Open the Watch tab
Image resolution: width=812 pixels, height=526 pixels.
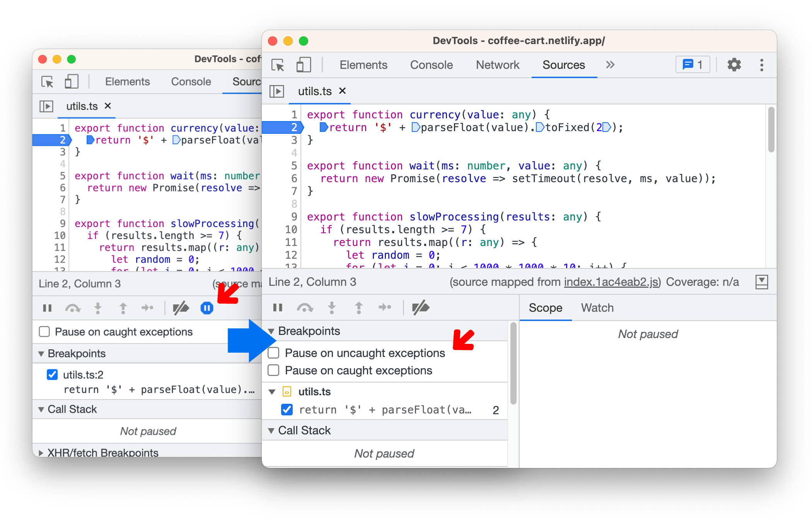click(x=597, y=308)
